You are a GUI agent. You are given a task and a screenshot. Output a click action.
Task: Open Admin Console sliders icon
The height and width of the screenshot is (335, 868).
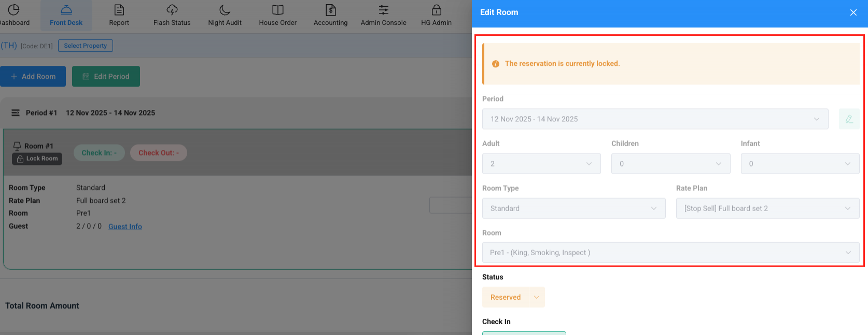click(384, 10)
